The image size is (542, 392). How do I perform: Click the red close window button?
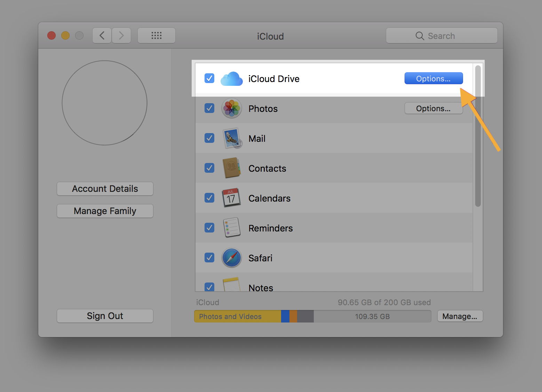click(x=51, y=35)
